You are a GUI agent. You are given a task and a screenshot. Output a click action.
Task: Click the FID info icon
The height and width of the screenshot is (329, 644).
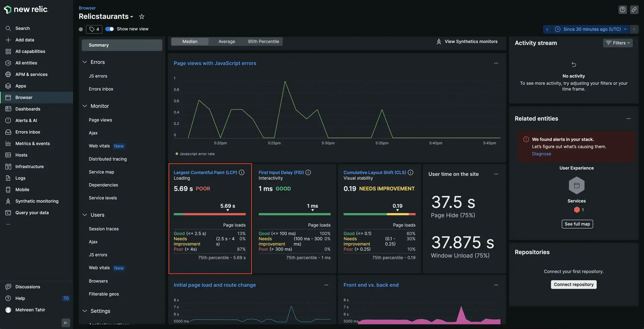pos(308,172)
